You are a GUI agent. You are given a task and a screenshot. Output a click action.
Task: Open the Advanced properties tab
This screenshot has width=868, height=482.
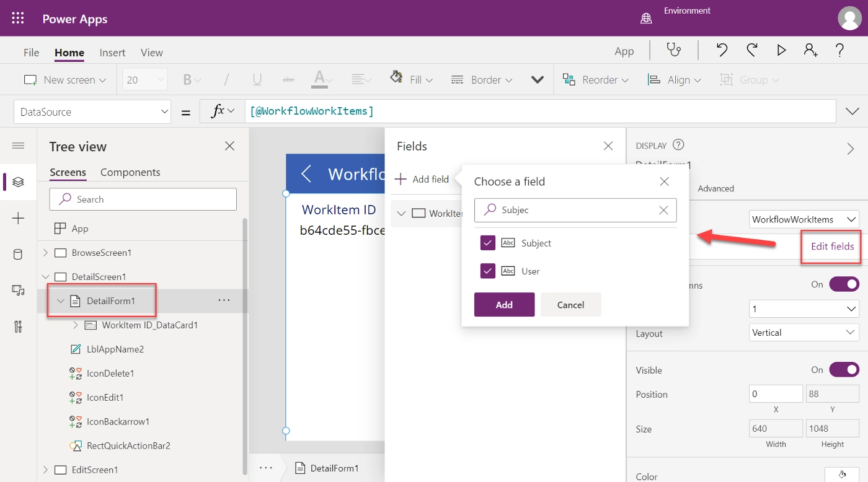(x=715, y=188)
